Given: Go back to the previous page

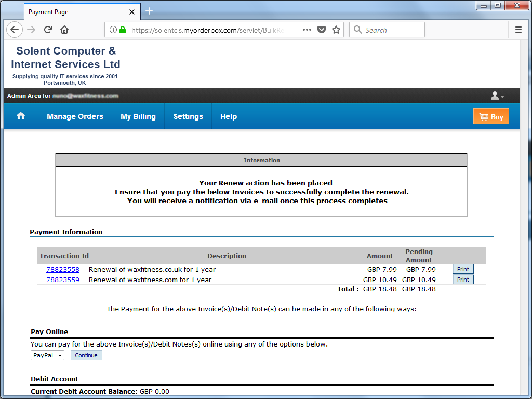Looking at the screenshot, I should click(x=15, y=30).
